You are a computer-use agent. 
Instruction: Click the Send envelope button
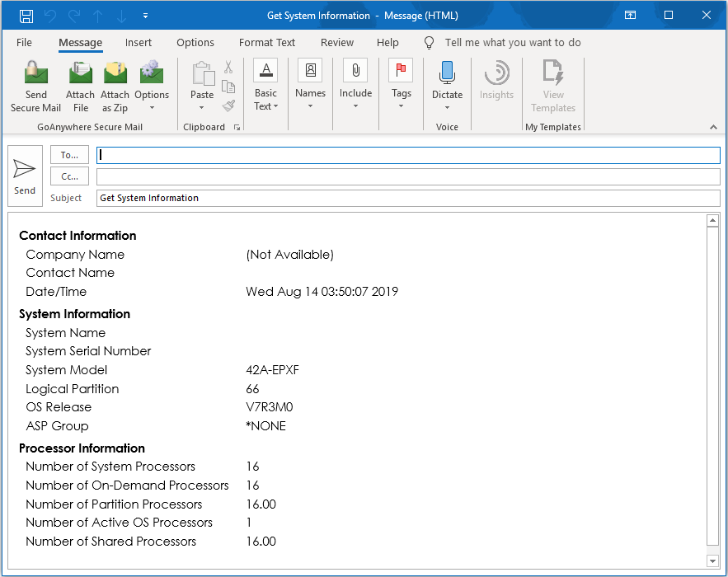25,176
